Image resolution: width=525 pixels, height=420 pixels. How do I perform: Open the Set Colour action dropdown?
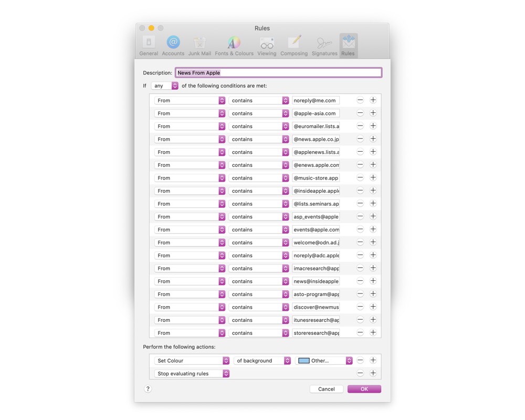click(x=192, y=361)
